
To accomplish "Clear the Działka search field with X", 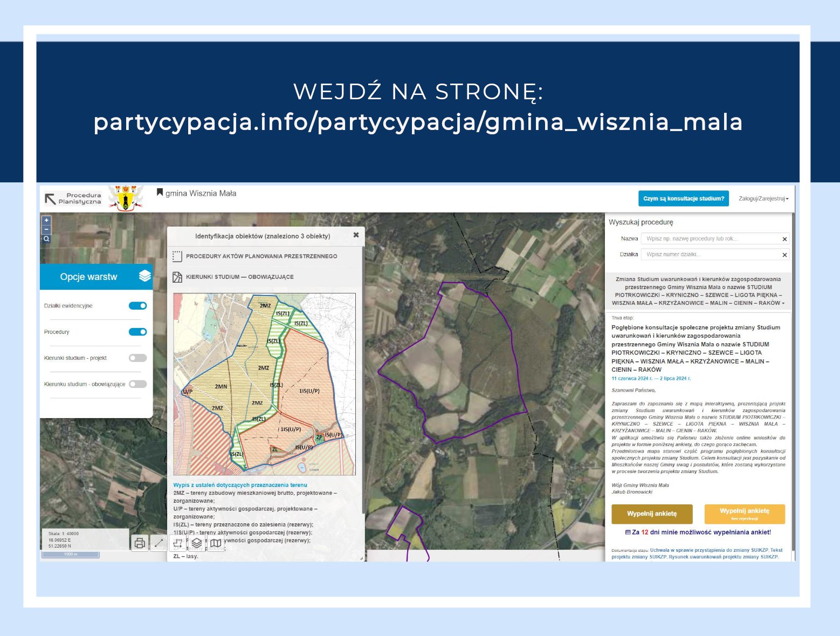I will (x=784, y=255).
